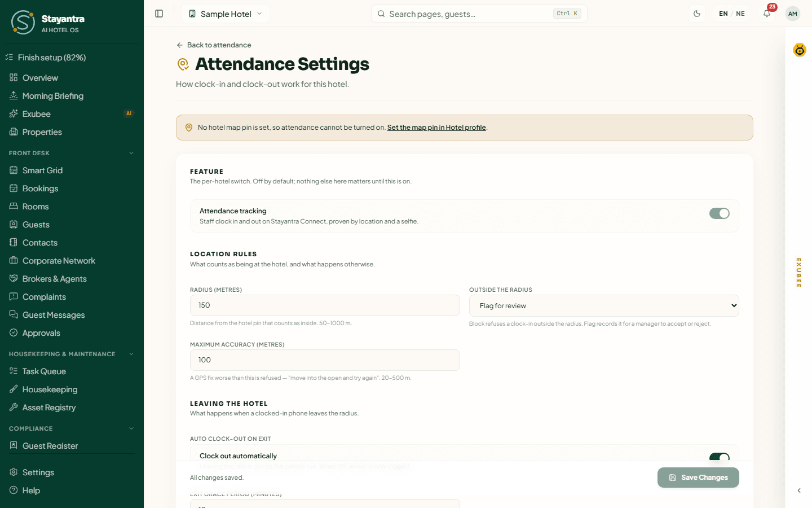Focus the Search pages, guests box

click(x=479, y=14)
